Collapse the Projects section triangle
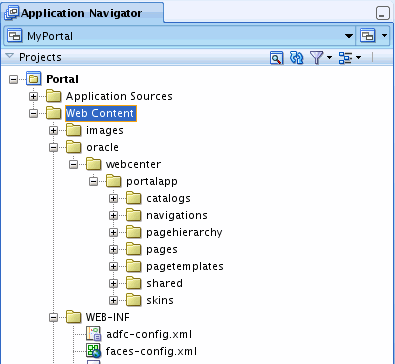 [9, 56]
